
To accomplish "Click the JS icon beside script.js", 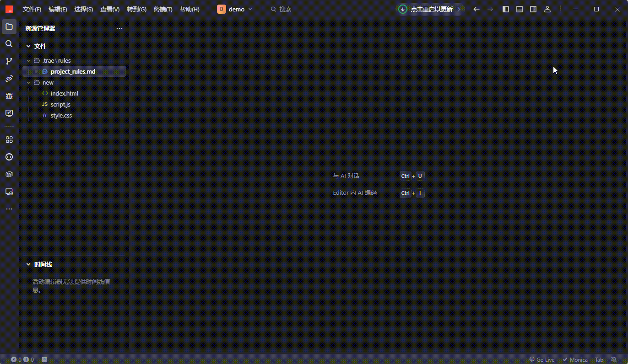I will [x=45, y=104].
